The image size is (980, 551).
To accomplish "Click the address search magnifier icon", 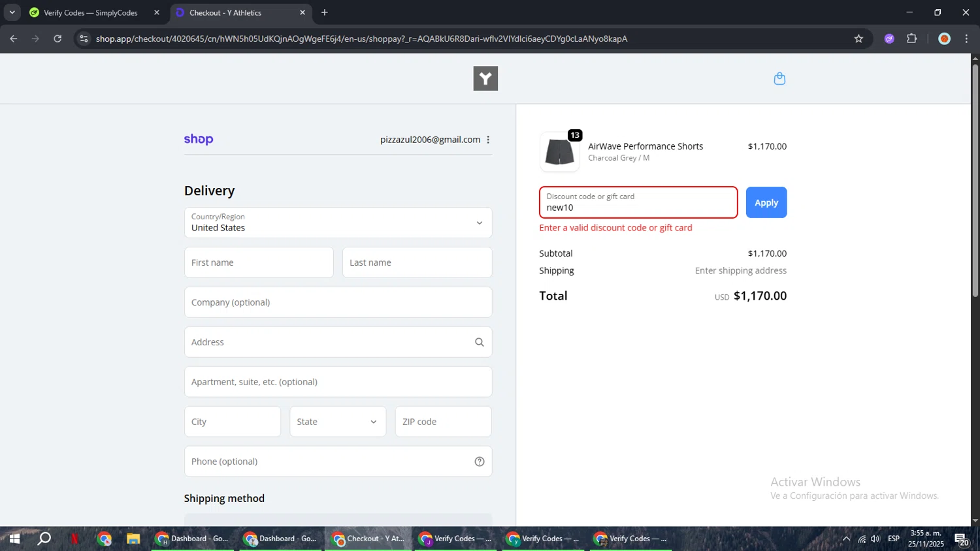I will point(479,342).
